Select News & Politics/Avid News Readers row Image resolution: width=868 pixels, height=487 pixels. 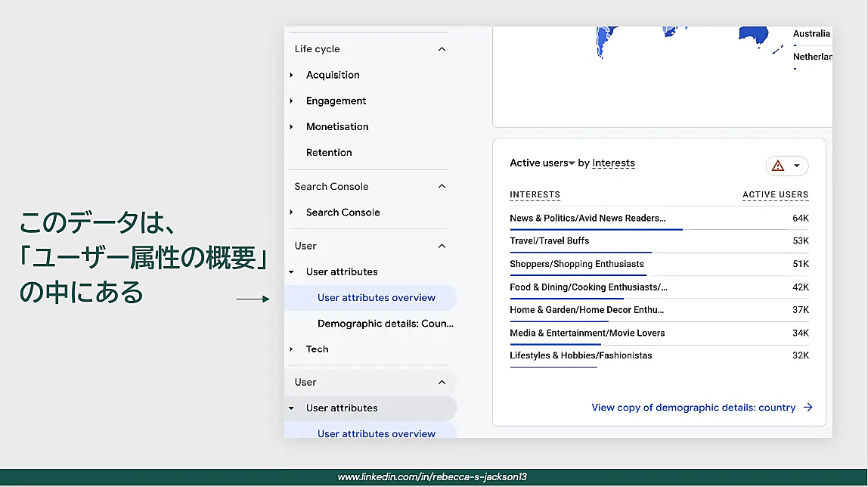pyautogui.click(x=587, y=219)
